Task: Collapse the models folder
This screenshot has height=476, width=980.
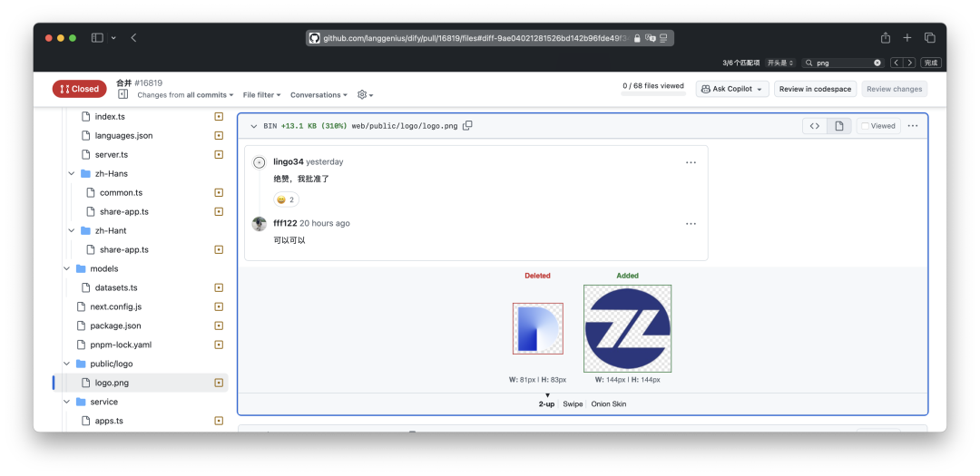Action: [x=66, y=268]
